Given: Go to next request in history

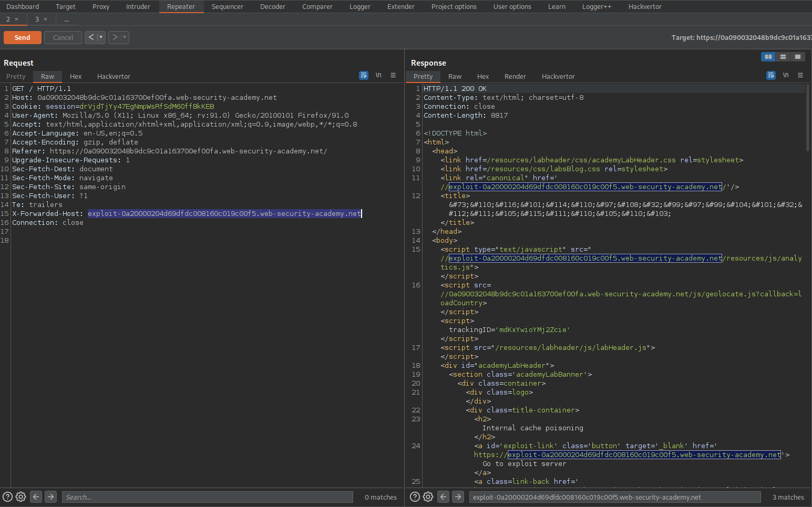Looking at the screenshot, I should 115,37.
